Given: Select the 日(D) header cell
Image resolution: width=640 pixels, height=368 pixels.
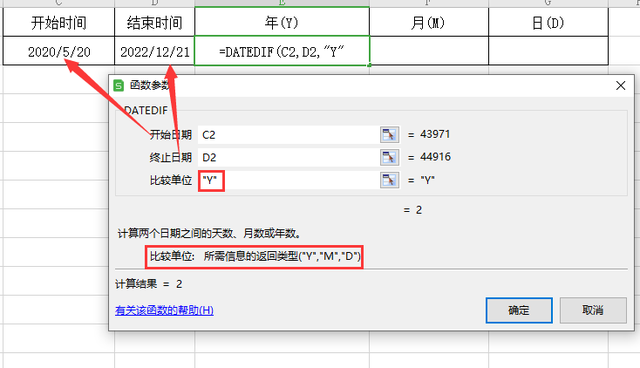Looking at the screenshot, I should coord(548,22).
